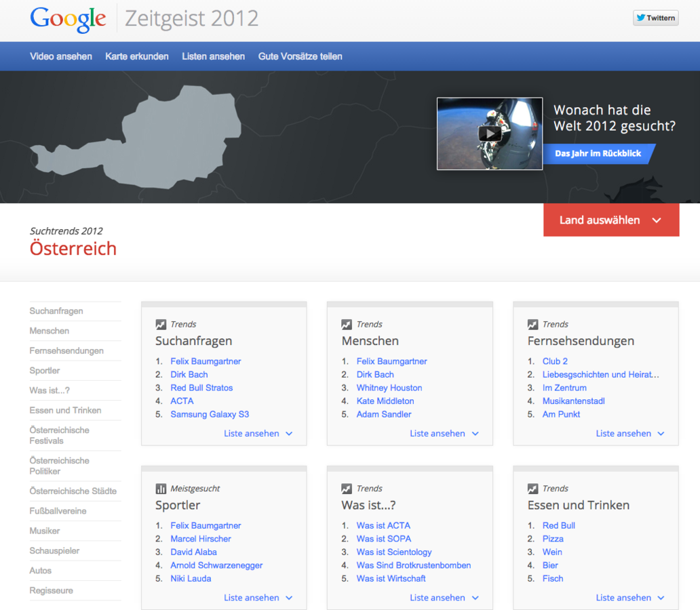
Task: Click the Meistgesucht bar chart icon on Sportler card
Action: (161, 489)
